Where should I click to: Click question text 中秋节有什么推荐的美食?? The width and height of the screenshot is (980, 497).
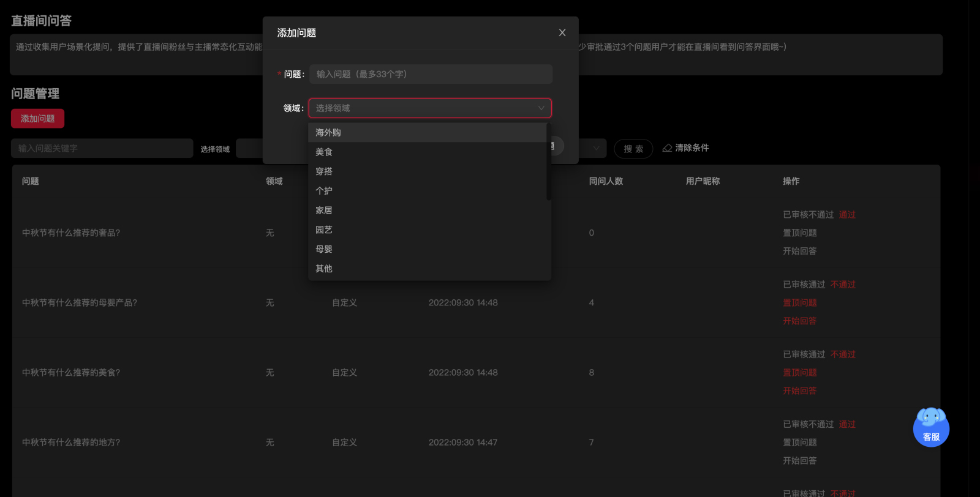coord(71,373)
